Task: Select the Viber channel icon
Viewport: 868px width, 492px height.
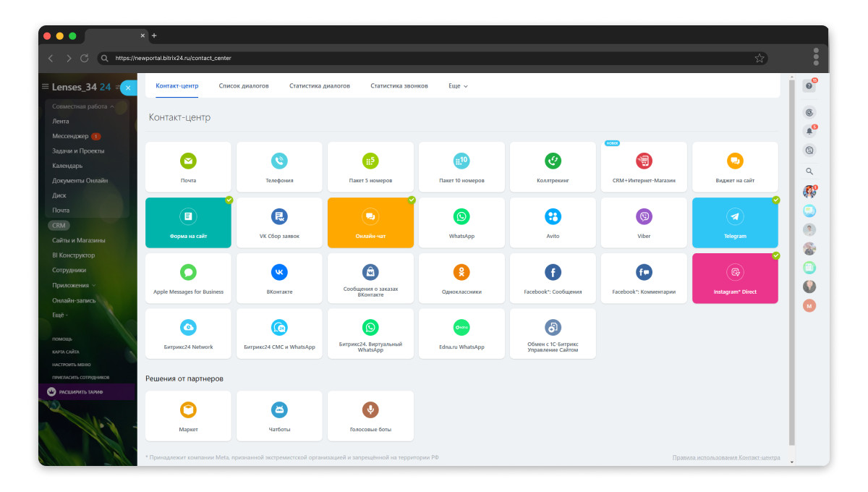Action: tap(644, 216)
